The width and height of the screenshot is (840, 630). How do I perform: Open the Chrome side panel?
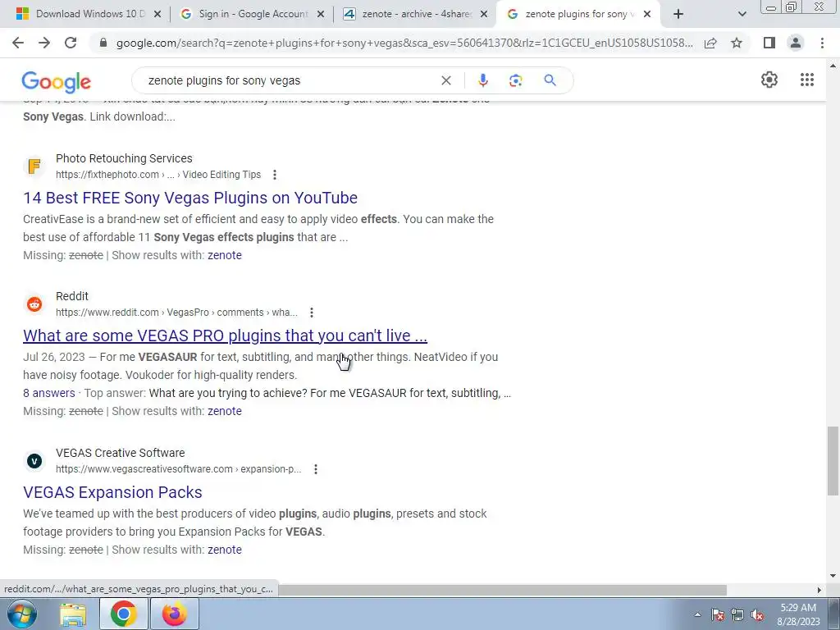pyautogui.click(x=769, y=43)
